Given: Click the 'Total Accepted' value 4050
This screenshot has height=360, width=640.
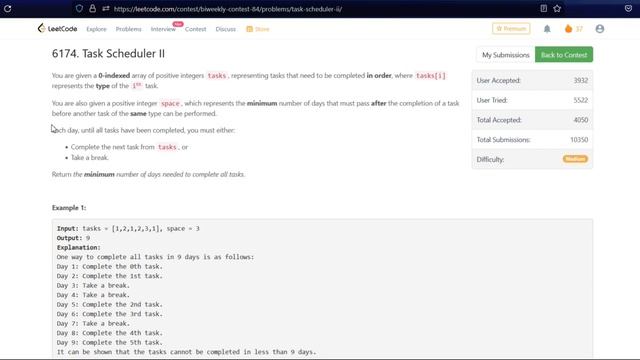Looking at the screenshot, I should point(580,120).
